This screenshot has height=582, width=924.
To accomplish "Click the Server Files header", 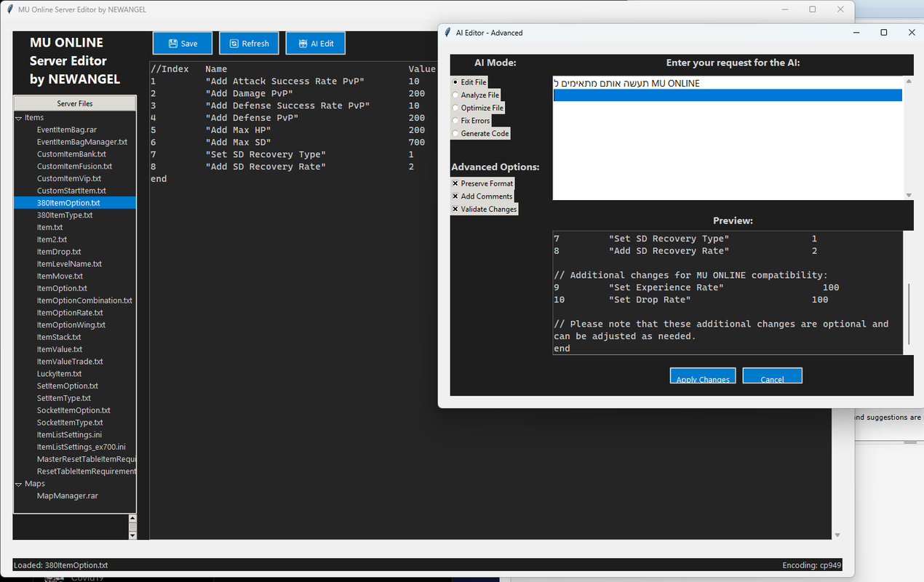I will point(75,103).
